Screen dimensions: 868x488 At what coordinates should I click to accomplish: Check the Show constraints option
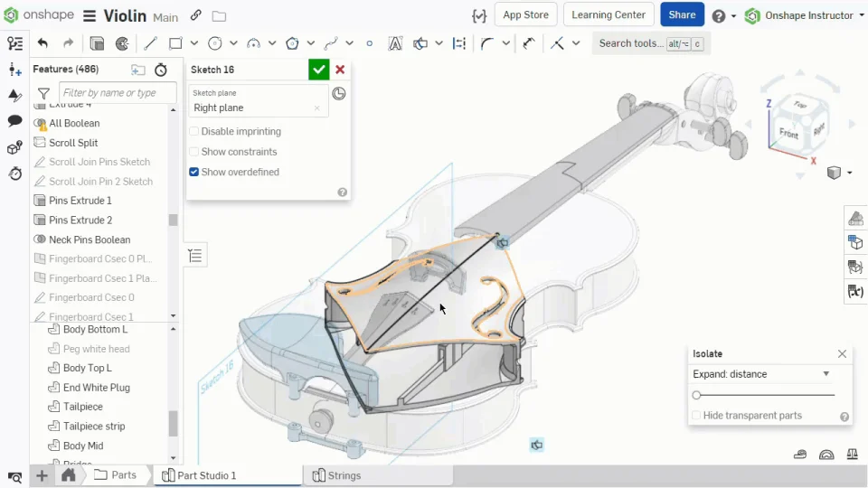click(194, 152)
